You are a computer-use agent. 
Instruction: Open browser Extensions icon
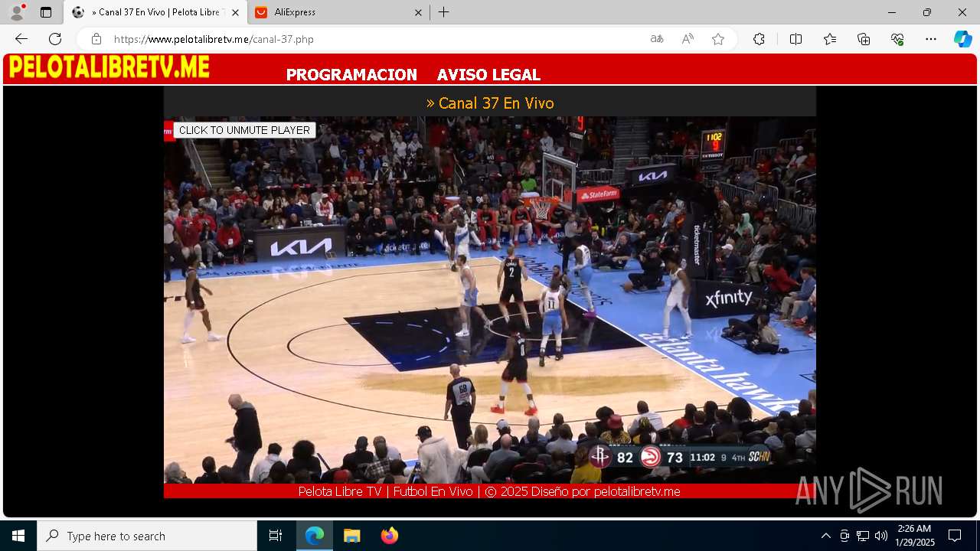click(759, 39)
